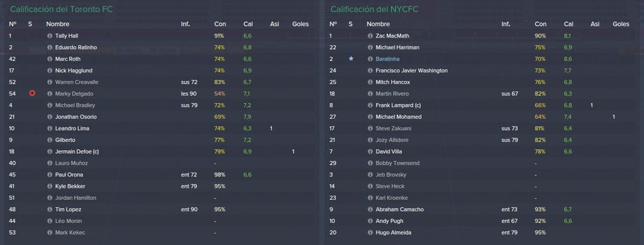644x245 pixels.
Task: Sort Toronto players by Nombre header
Action: [57, 24]
